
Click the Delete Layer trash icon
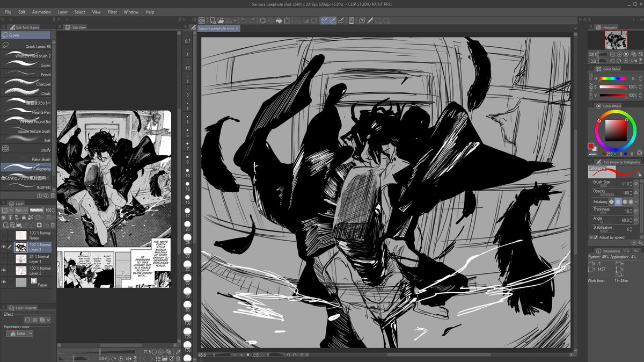[x=53, y=225]
